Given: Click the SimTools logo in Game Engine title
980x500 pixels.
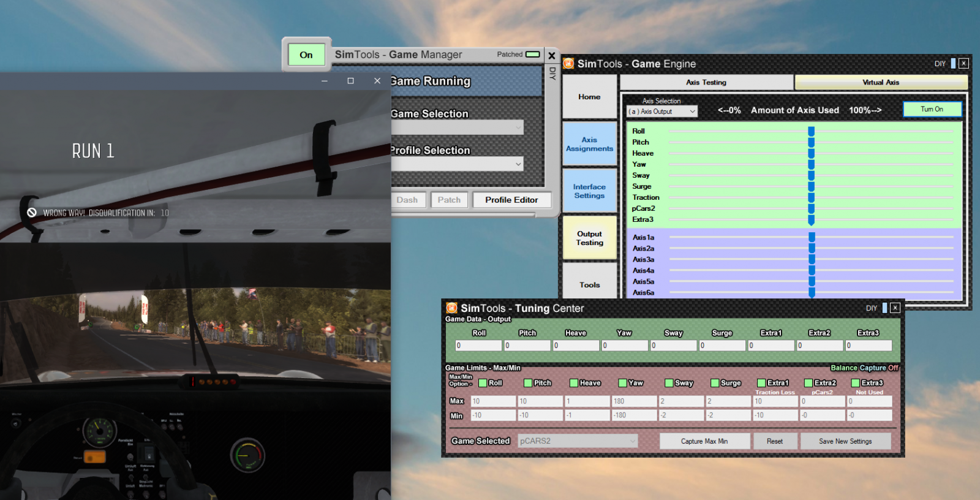Looking at the screenshot, I should click(568, 64).
